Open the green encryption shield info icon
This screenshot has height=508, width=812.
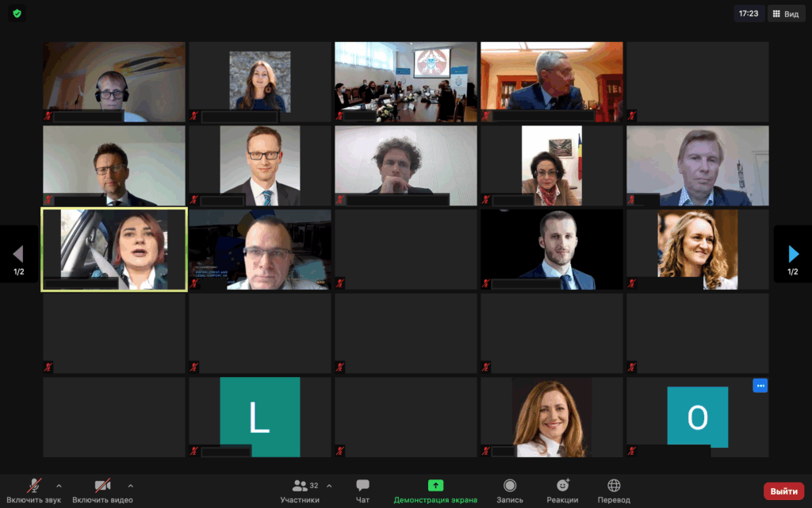(x=17, y=13)
